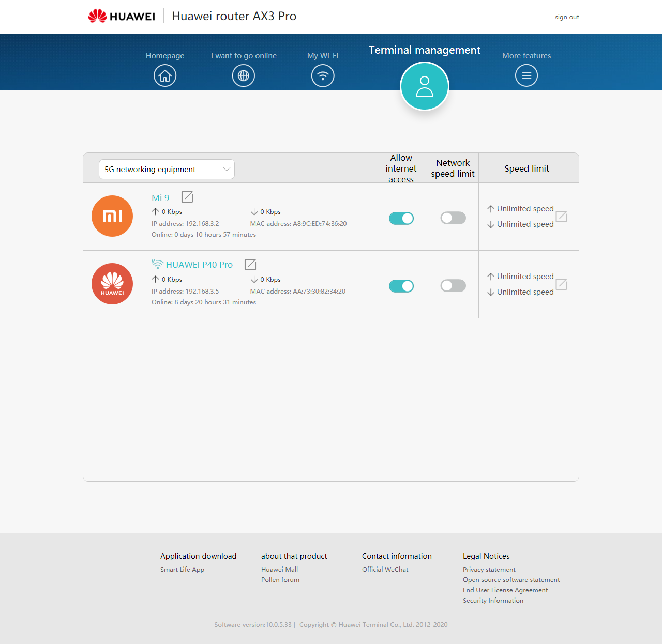Viewport: 662px width, 644px height.
Task: Click the orange Mi device avatar
Action: (112, 216)
